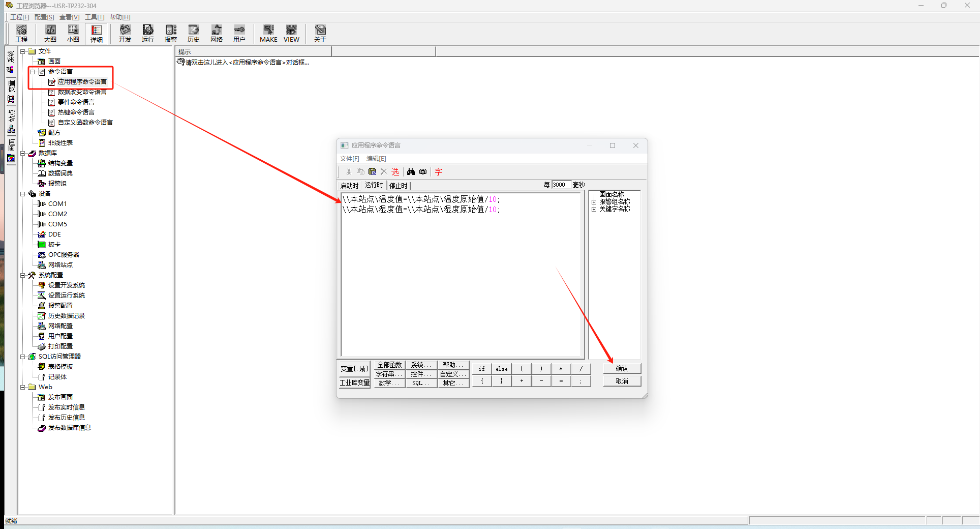The image size is (980, 529).
Task: Select the 详细 detail view icon
Action: point(97,34)
